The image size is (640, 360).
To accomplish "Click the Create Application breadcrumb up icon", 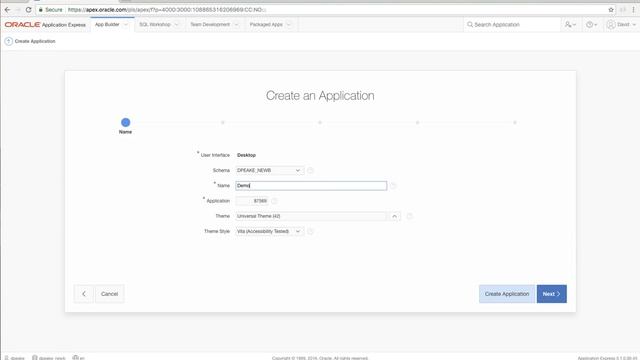I will click(8, 41).
